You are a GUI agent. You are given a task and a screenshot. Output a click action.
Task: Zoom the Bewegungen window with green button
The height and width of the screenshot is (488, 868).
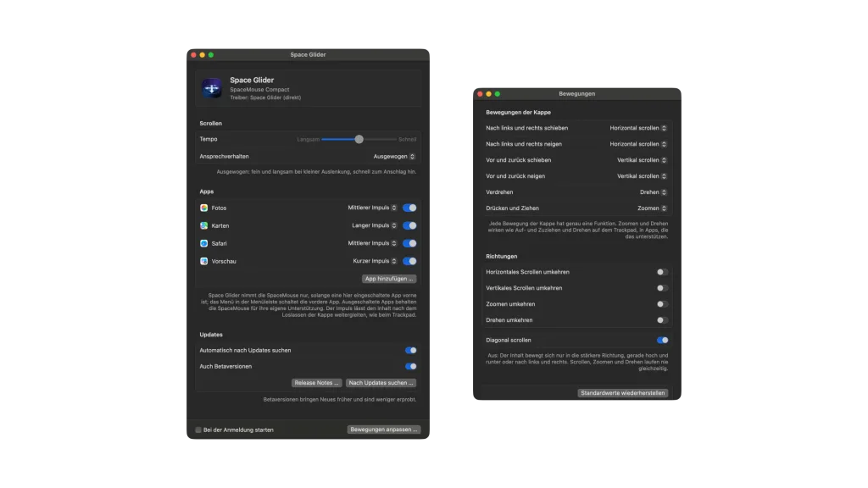click(497, 94)
